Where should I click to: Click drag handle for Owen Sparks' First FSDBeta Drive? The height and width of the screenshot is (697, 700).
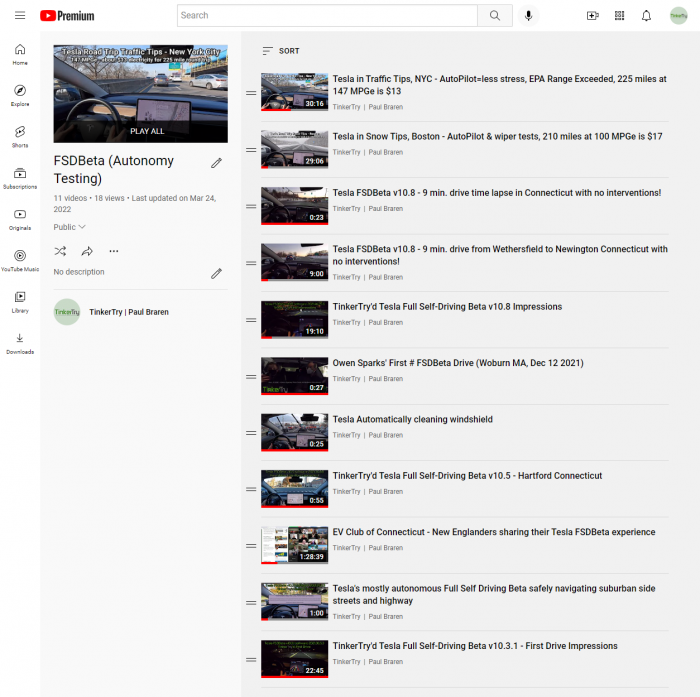251,377
